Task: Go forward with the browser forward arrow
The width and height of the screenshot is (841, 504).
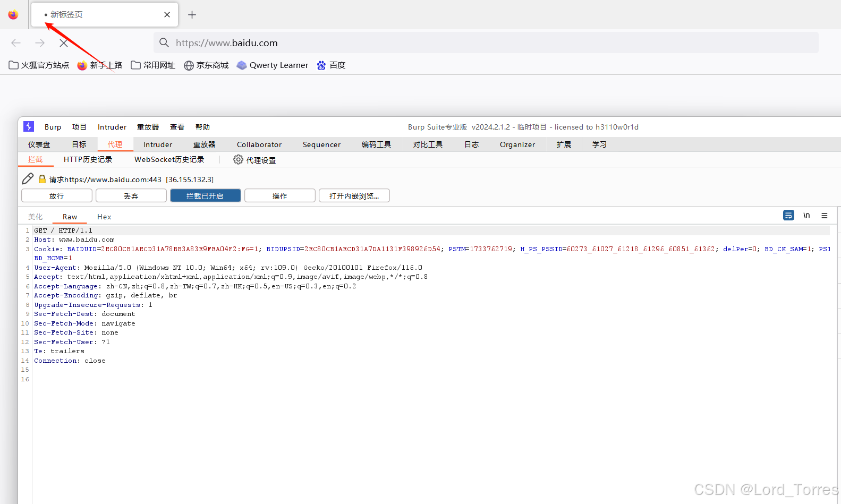Action: coord(40,43)
